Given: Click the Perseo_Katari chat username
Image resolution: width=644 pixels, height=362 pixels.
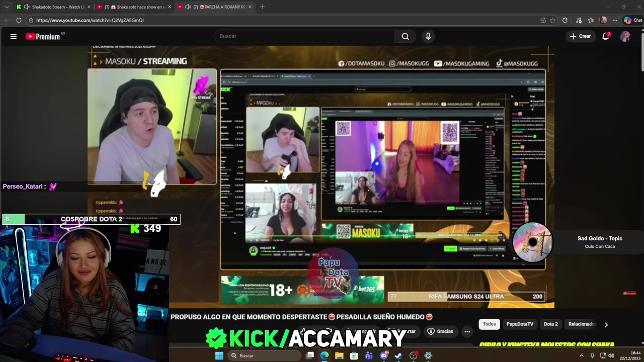Looking at the screenshot, I should pos(23,187).
